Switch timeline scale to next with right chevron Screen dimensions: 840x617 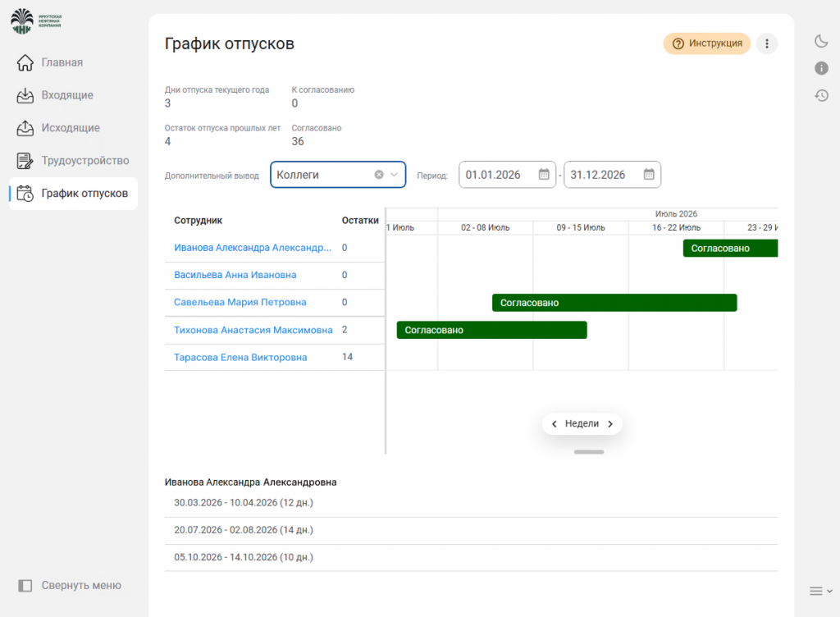pyautogui.click(x=610, y=423)
